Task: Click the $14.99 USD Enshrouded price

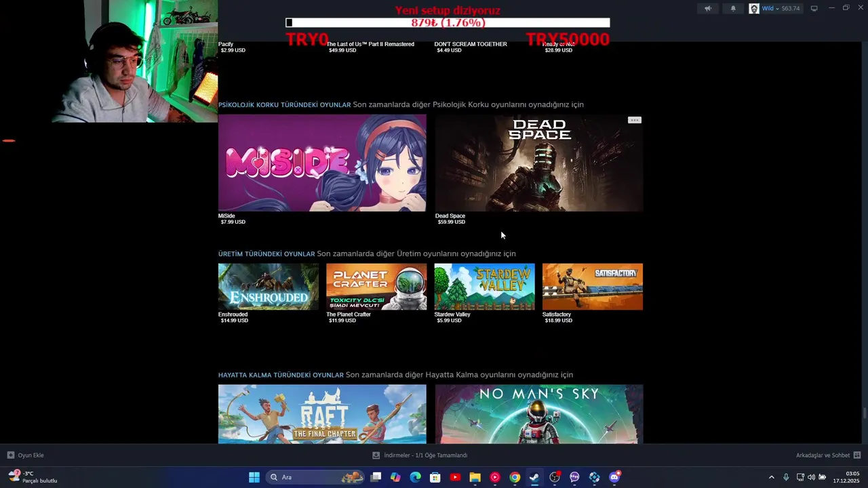Action: click(235, 321)
